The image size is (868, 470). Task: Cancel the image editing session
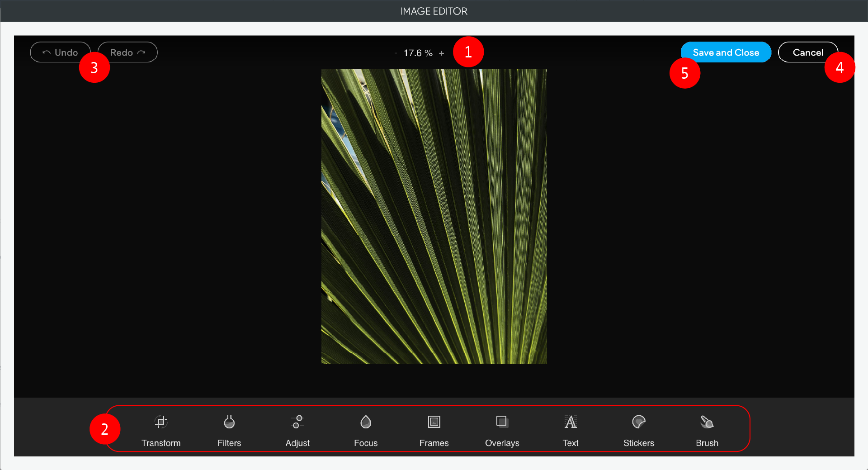[x=807, y=52]
